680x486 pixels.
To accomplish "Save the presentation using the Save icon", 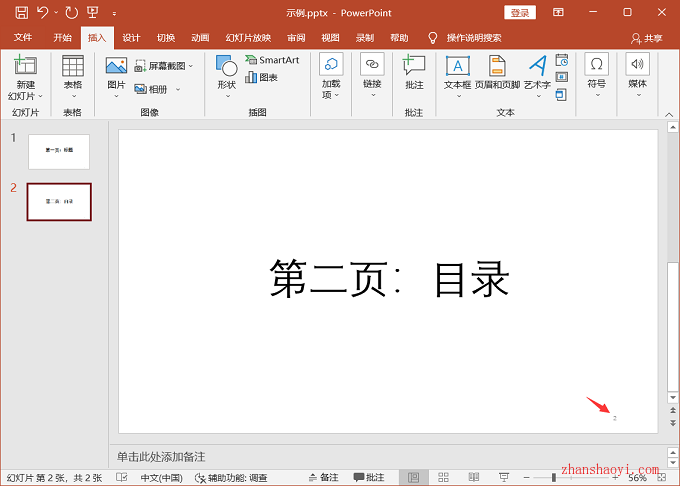I will click(x=22, y=13).
